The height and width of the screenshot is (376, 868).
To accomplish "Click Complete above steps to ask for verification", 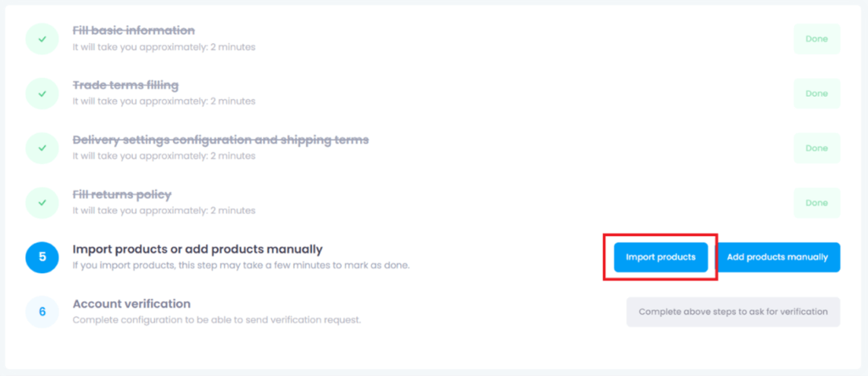I will [733, 311].
